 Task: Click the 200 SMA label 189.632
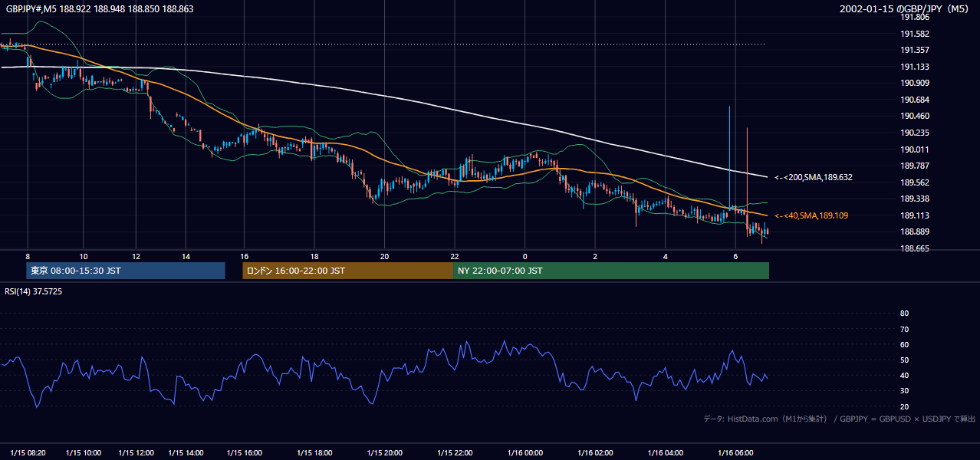coord(813,177)
